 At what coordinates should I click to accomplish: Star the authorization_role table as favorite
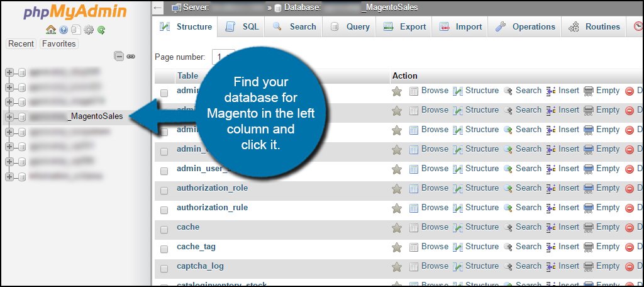pyautogui.click(x=397, y=189)
